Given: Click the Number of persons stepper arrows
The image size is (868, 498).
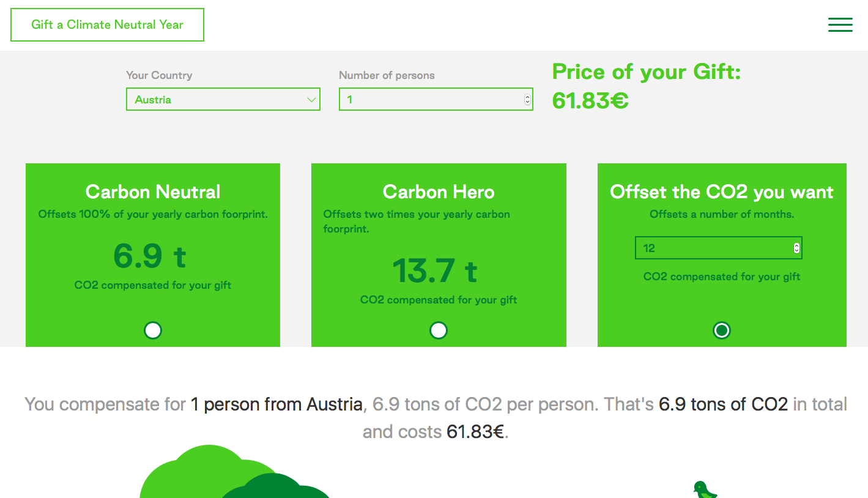Looking at the screenshot, I should click(x=527, y=100).
